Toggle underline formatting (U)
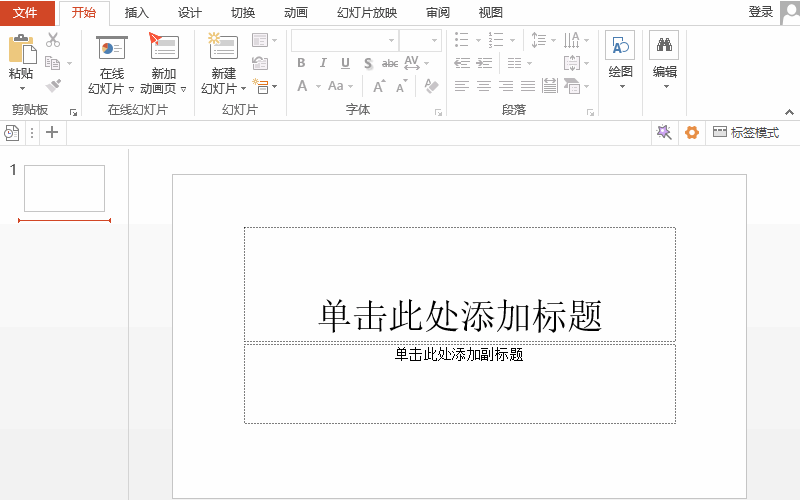This screenshot has width=800, height=500. click(345, 63)
